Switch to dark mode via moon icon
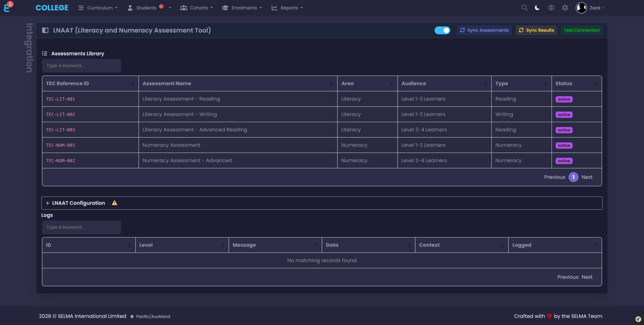Image resolution: width=644 pixels, height=325 pixels. (537, 8)
